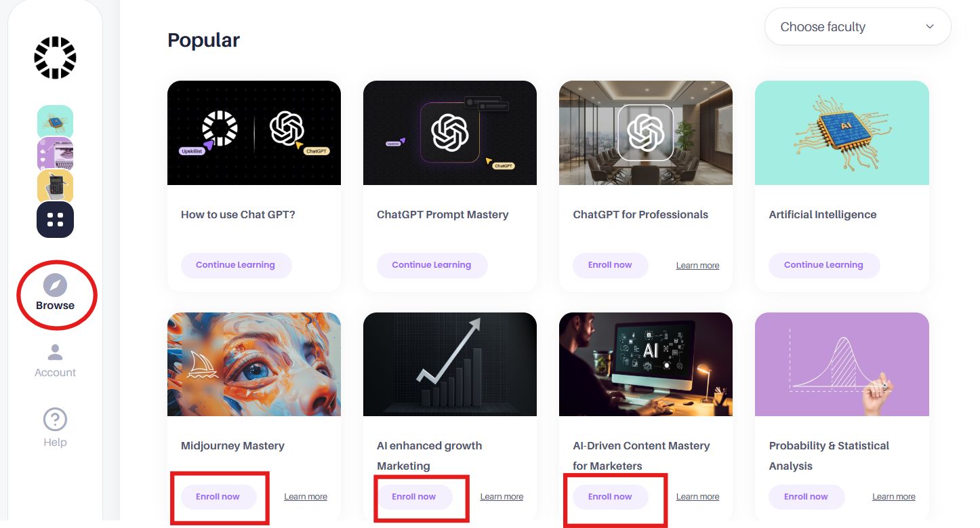Open the AI chip course sidebar shortcut
This screenshot has height=528, width=980.
pos(55,121)
